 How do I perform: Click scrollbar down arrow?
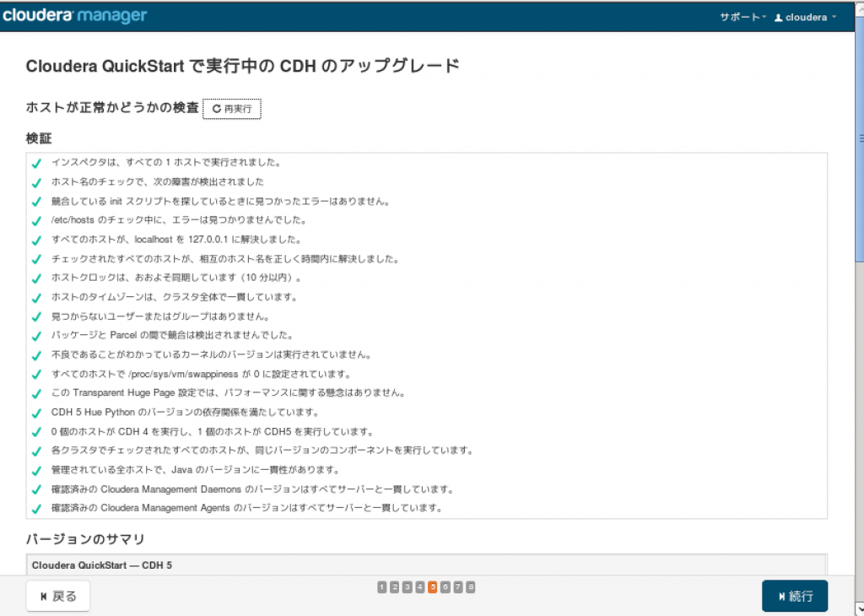[859, 609]
